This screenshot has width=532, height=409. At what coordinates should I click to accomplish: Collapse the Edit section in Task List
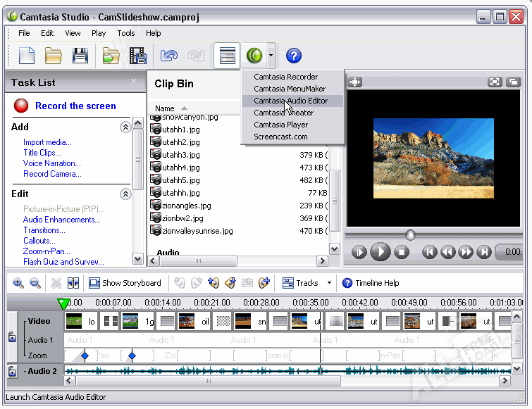point(125,194)
